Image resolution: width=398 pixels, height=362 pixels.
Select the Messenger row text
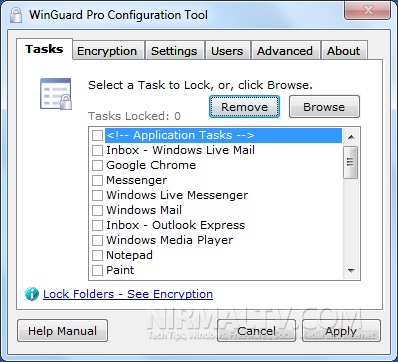click(137, 180)
